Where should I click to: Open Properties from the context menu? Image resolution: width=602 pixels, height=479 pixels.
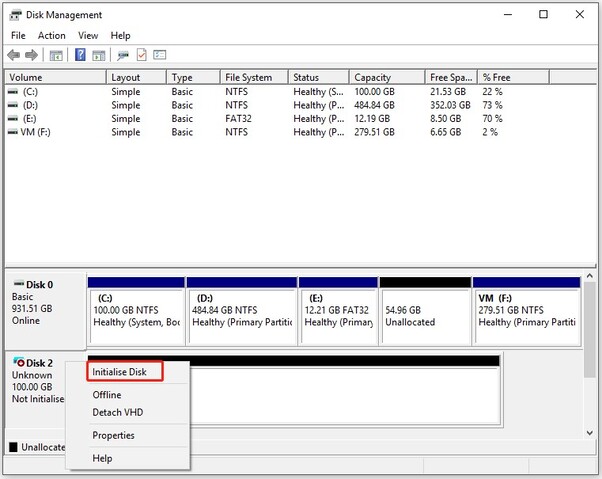(x=113, y=435)
